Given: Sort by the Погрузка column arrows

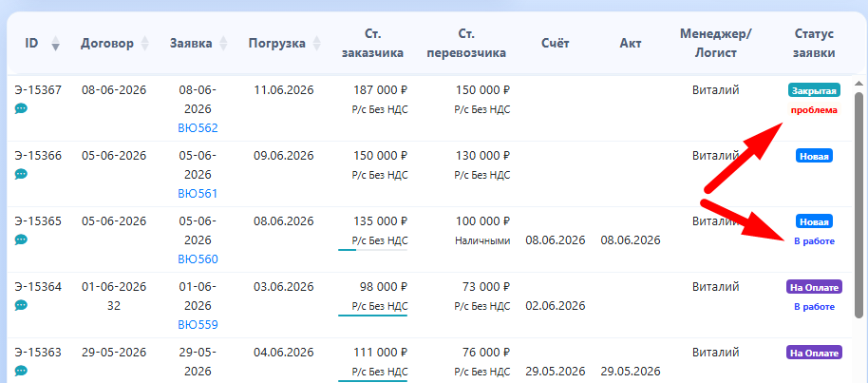Looking at the screenshot, I should pyautogui.click(x=316, y=43).
